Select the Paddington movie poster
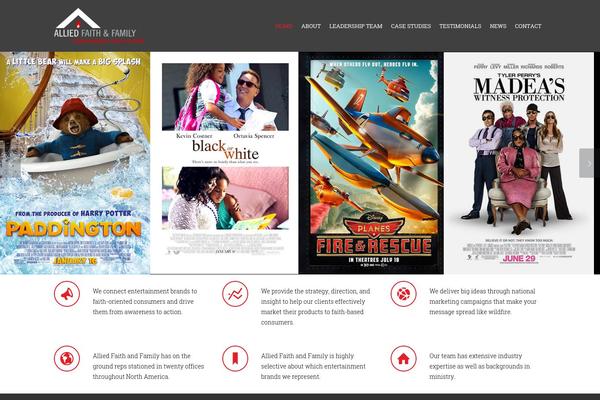Screen dimensions: 600x400 click(x=75, y=163)
